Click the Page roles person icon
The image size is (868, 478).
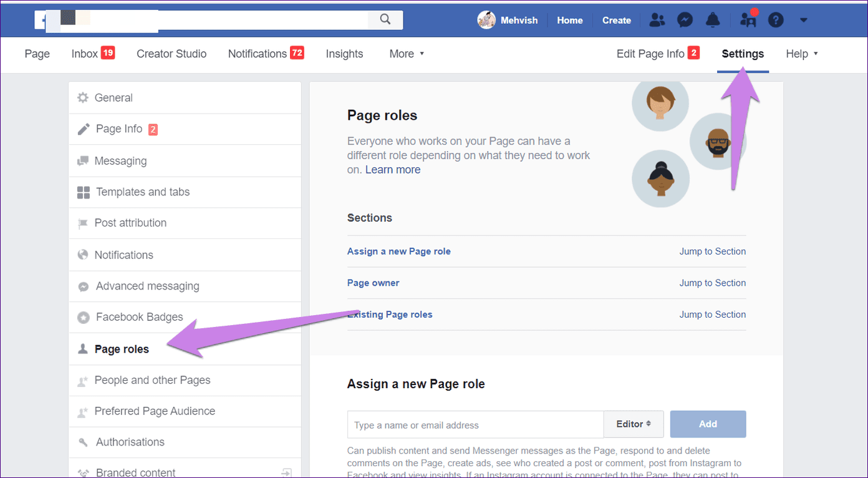[82, 349]
